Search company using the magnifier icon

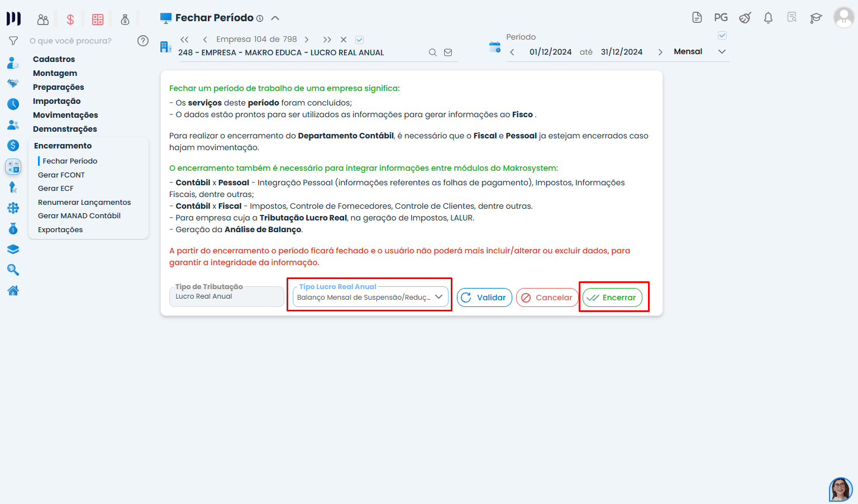[x=432, y=52]
